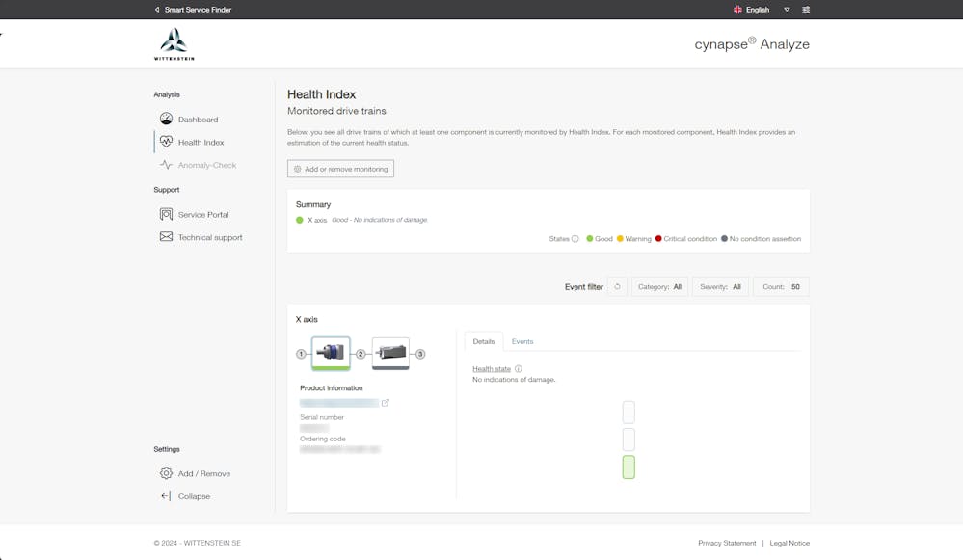Click the Health state info icon

(x=519, y=369)
